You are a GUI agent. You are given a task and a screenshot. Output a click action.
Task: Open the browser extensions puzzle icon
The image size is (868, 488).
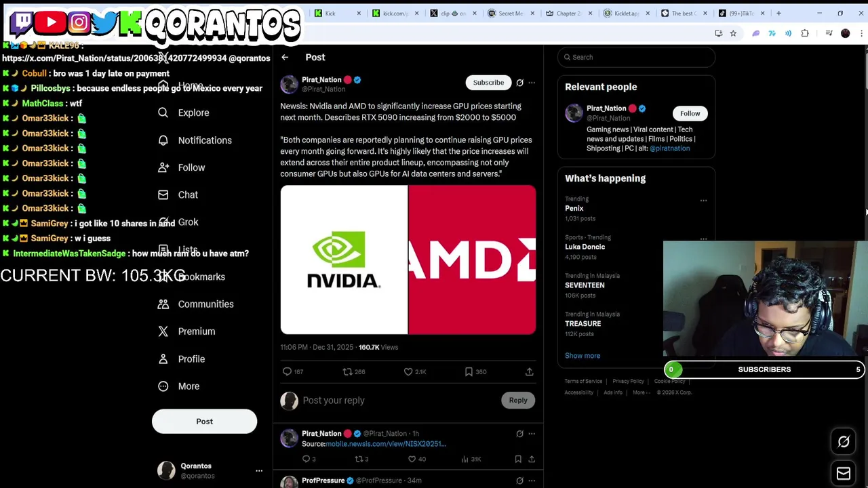tap(805, 33)
